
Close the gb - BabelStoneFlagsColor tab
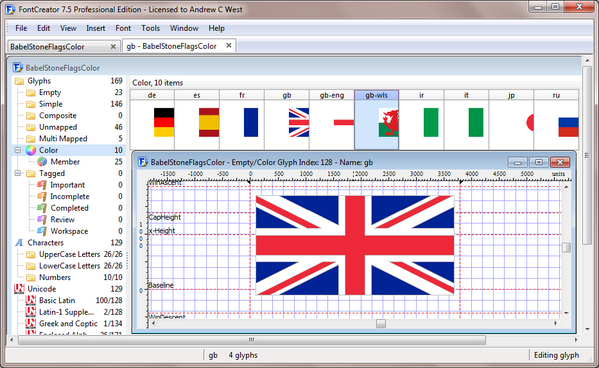point(229,45)
